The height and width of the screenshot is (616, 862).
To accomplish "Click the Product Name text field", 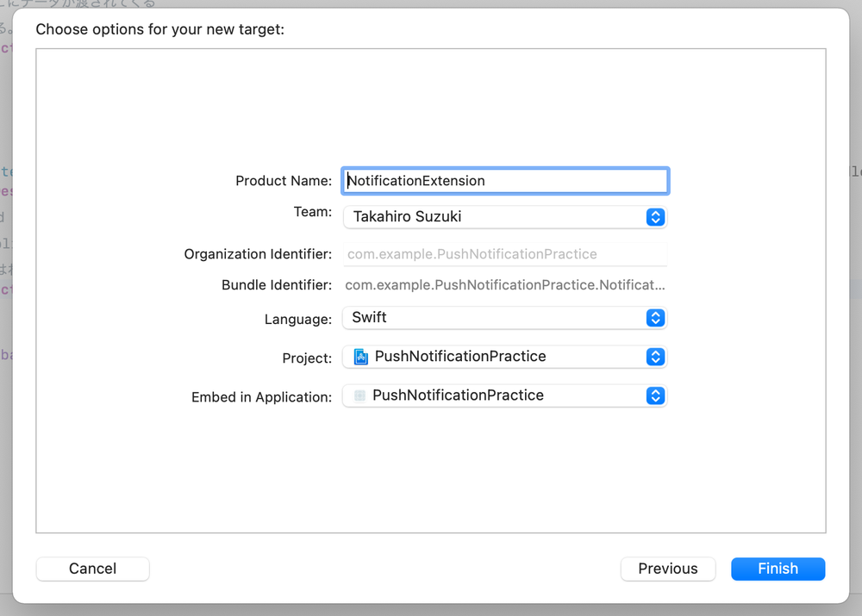I will coord(505,181).
